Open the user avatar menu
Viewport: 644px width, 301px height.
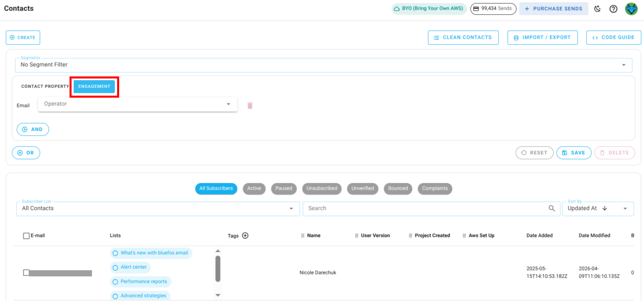click(631, 8)
